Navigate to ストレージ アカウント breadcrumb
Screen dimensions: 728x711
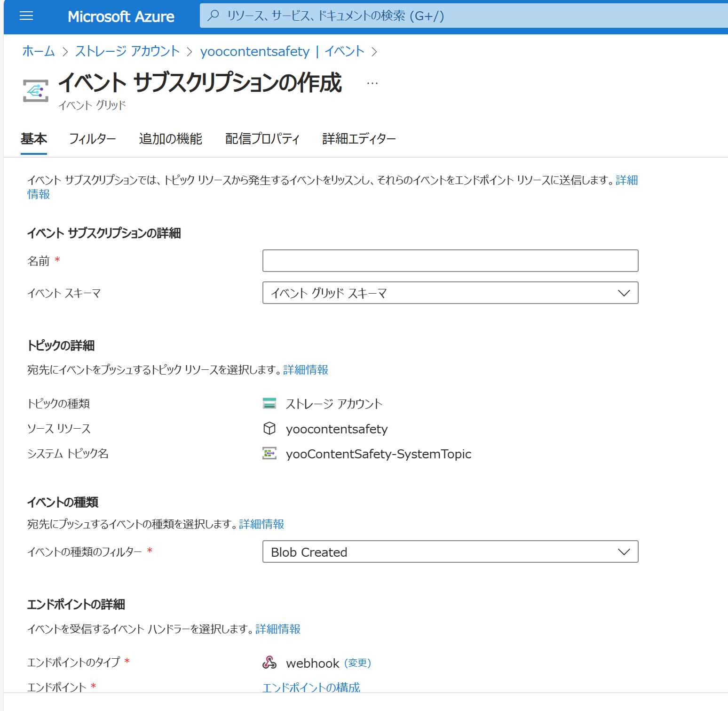pos(127,51)
